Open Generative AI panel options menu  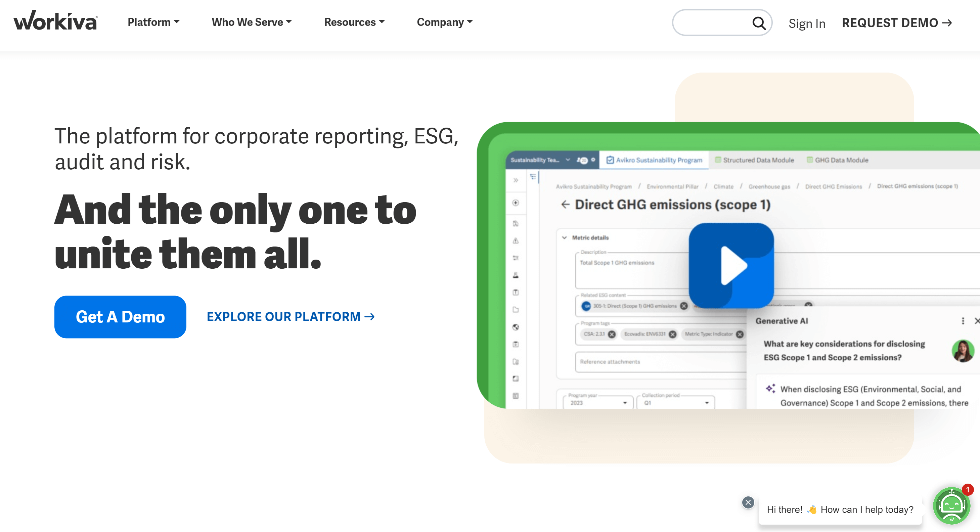(x=963, y=321)
